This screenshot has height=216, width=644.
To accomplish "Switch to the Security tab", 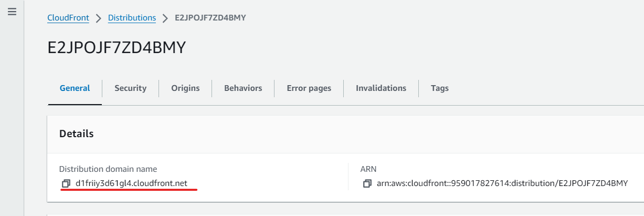I will click(131, 88).
